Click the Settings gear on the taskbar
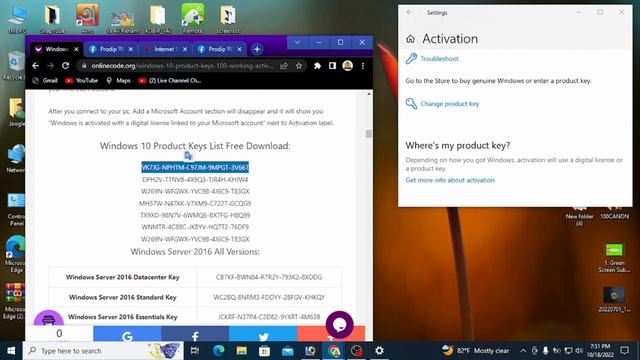Screen dimensions: 640x360 point(379,351)
